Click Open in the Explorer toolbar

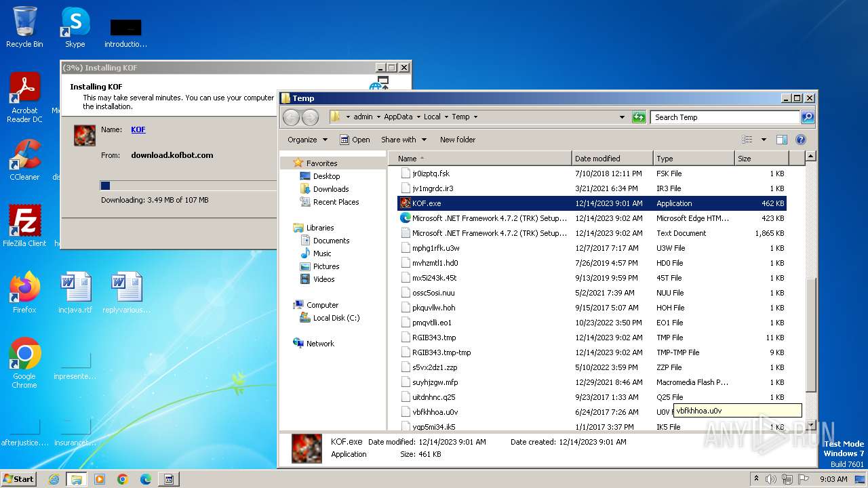point(355,140)
